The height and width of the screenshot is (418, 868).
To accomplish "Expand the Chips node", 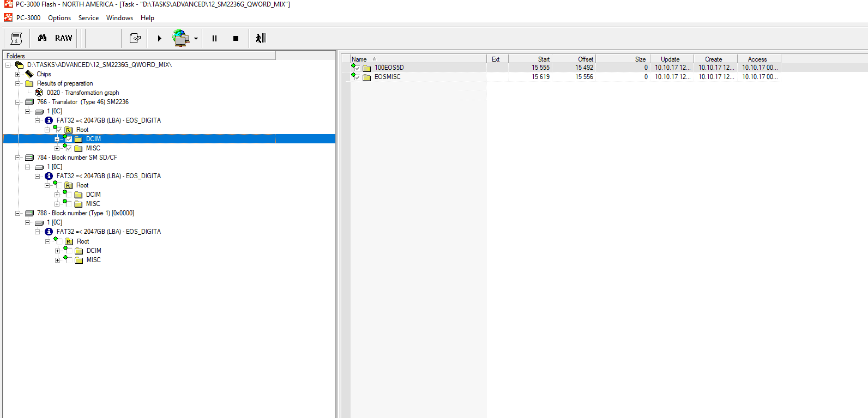I will (18, 74).
